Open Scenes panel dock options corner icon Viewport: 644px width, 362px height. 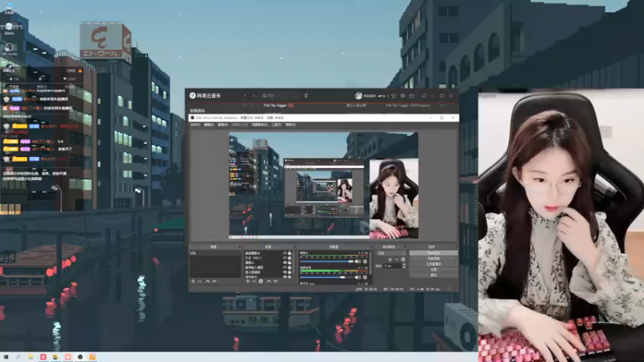240,247
